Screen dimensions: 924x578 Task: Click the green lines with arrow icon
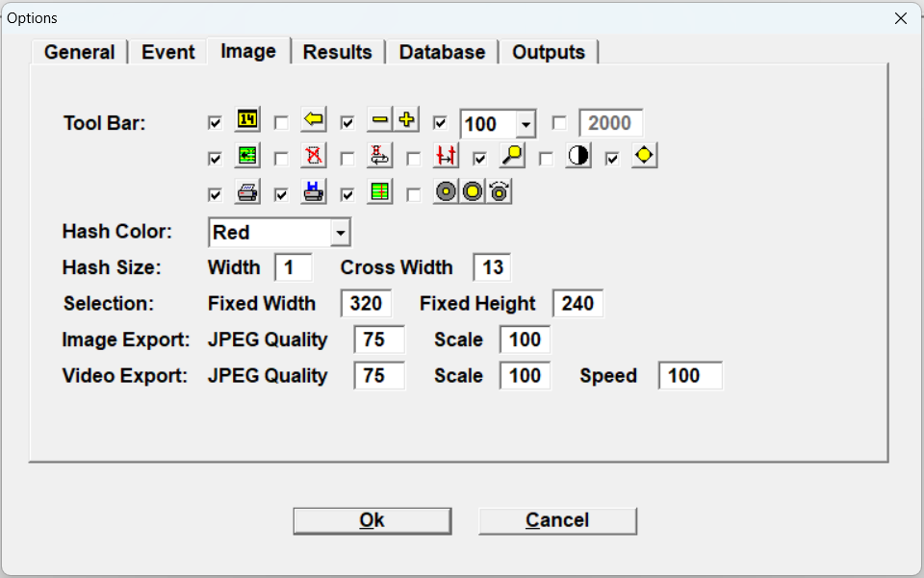[247, 156]
